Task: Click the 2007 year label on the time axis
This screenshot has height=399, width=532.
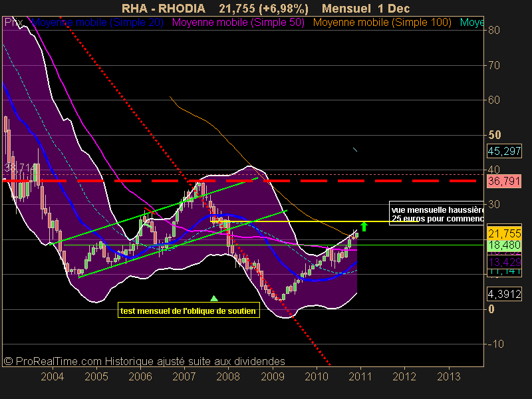Action: pos(184,376)
